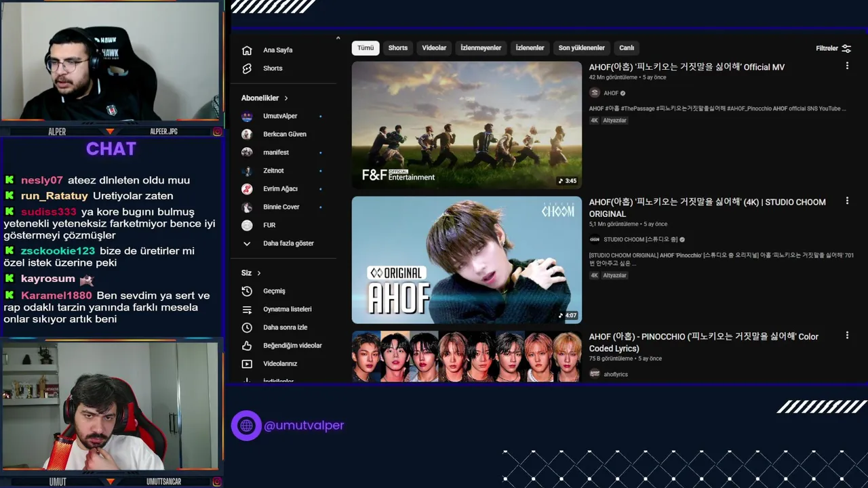Open the FUR channel avatar
The image size is (868, 488).
[x=247, y=225]
